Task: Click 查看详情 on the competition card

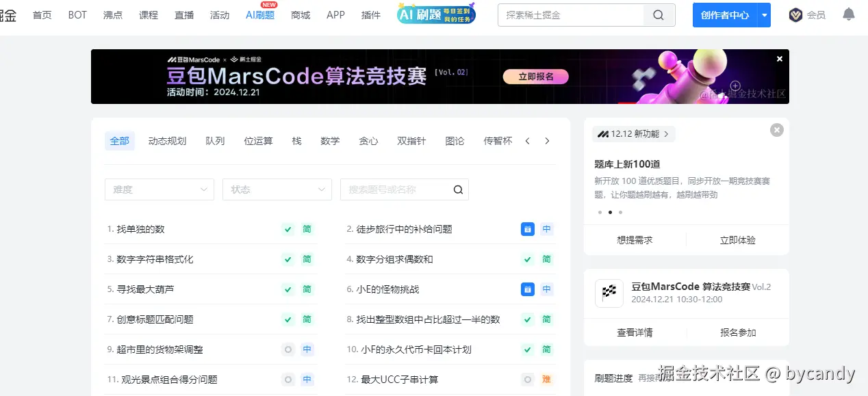Action: pyautogui.click(x=635, y=332)
